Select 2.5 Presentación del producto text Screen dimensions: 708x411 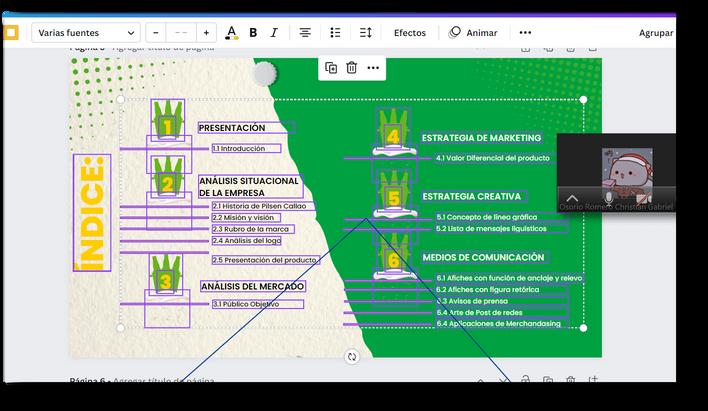tap(264, 260)
